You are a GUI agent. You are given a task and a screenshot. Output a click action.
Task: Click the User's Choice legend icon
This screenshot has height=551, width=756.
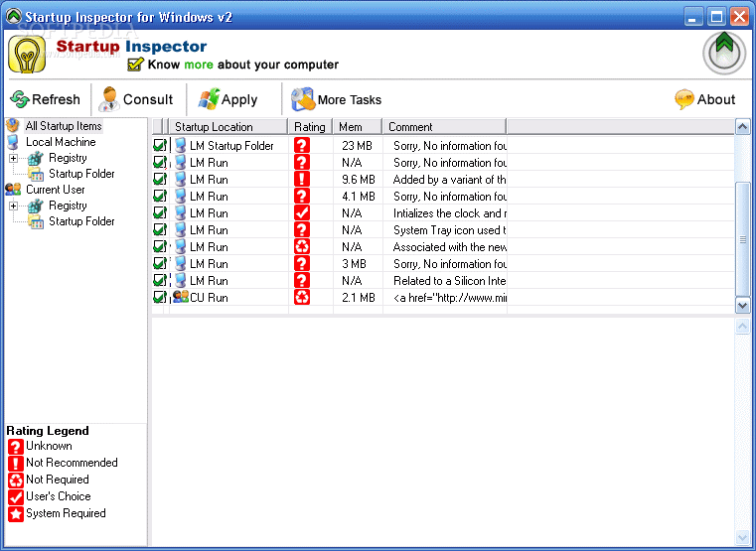coord(16,497)
